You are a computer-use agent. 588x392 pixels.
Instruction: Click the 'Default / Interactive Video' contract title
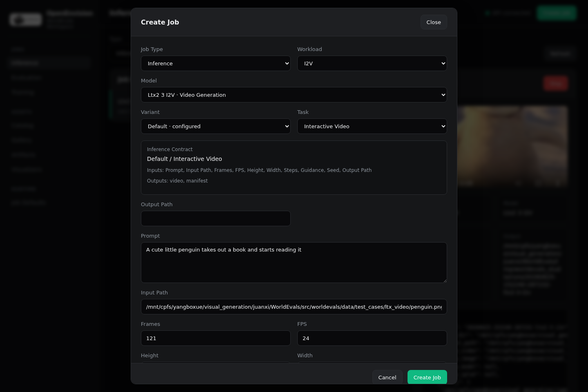[x=185, y=159]
